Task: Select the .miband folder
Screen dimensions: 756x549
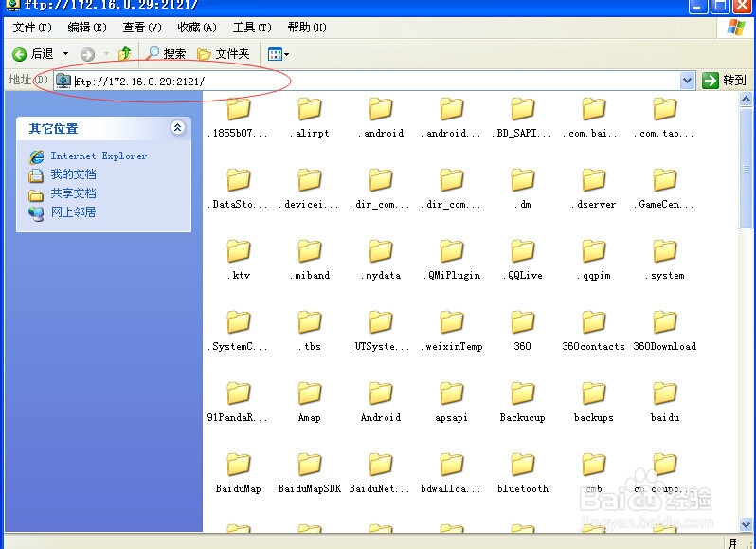Action: click(x=309, y=261)
